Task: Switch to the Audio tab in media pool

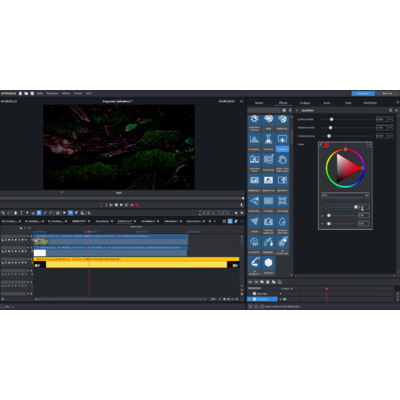Action: click(x=327, y=103)
